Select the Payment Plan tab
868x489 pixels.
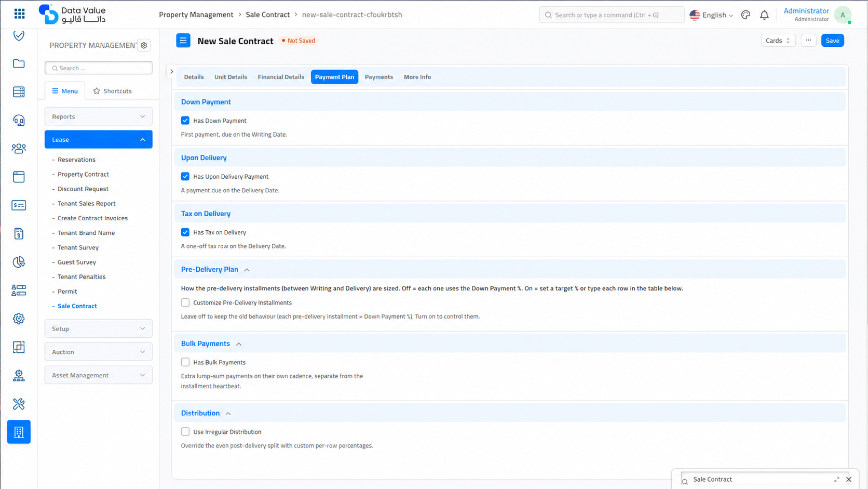pyautogui.click(x=334, y=77)
